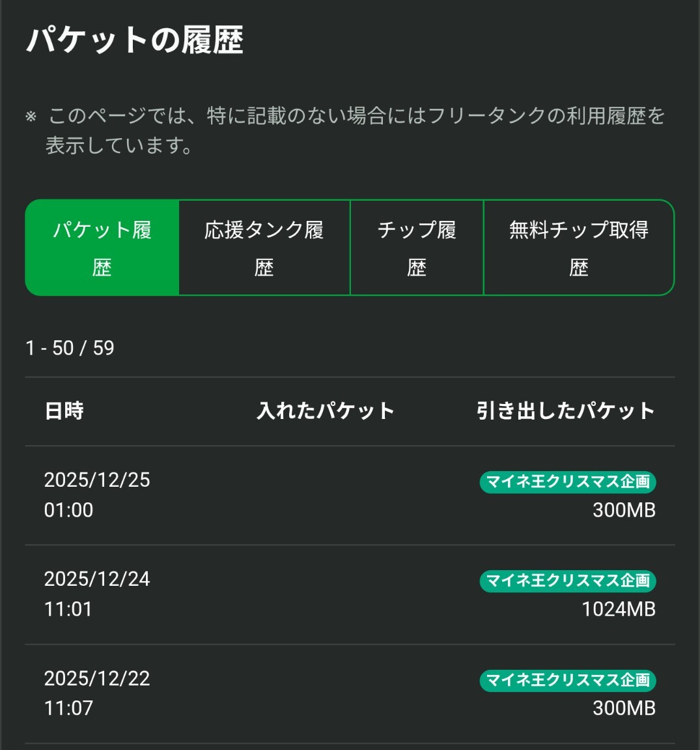
Task: Click the 引き出したパケット column header
Action: 565,411
